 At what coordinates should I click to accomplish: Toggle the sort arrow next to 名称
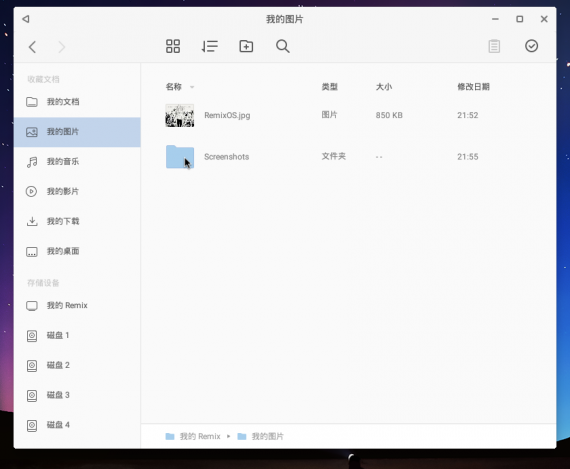[x=192, y=87]
